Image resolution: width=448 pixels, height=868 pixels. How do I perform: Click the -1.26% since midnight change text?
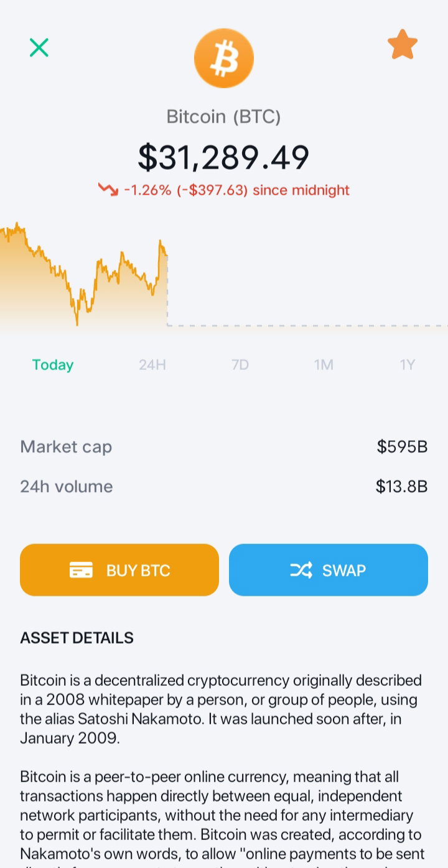click(237, 190)
